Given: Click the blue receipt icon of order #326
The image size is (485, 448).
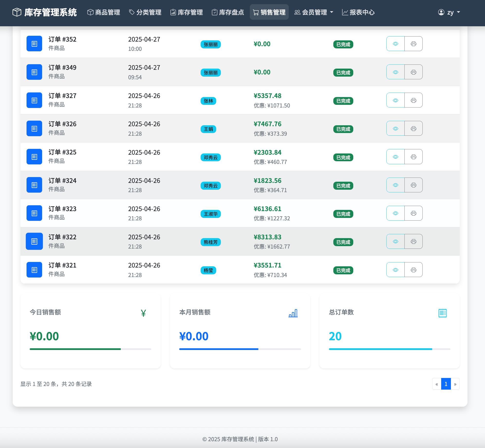Looking at the screenshot, I should coord(34,128).
